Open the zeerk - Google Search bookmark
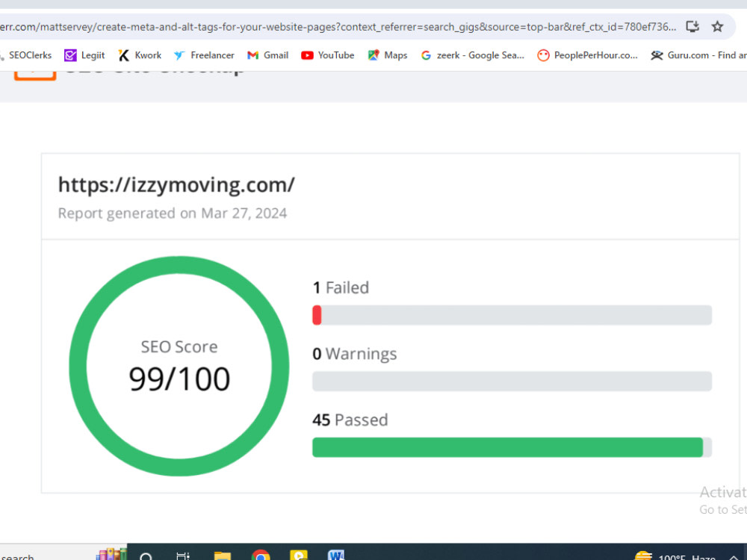This screenshot has height=560, width=747. 473,55
